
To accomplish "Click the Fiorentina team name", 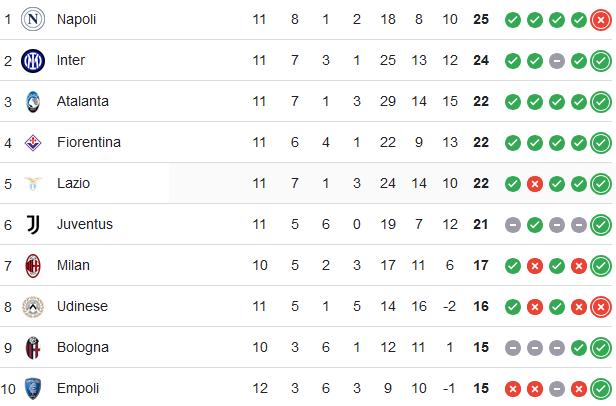I will point(89,142).
